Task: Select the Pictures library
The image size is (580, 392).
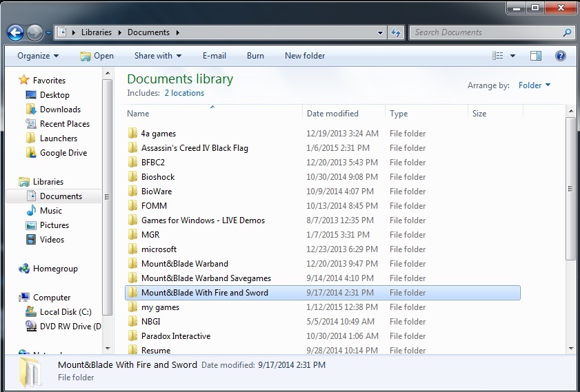Action: coord(47,225)
